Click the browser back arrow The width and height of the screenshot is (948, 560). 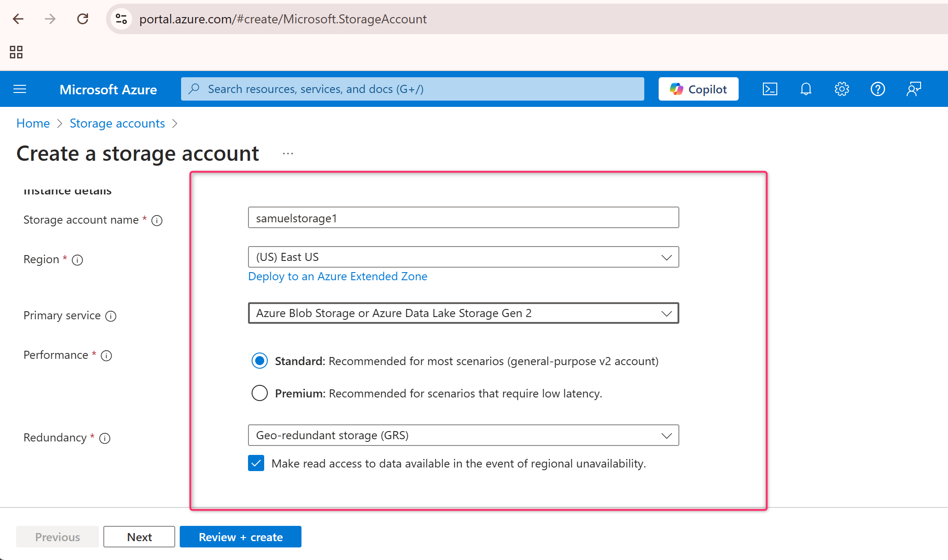(18, 19)
